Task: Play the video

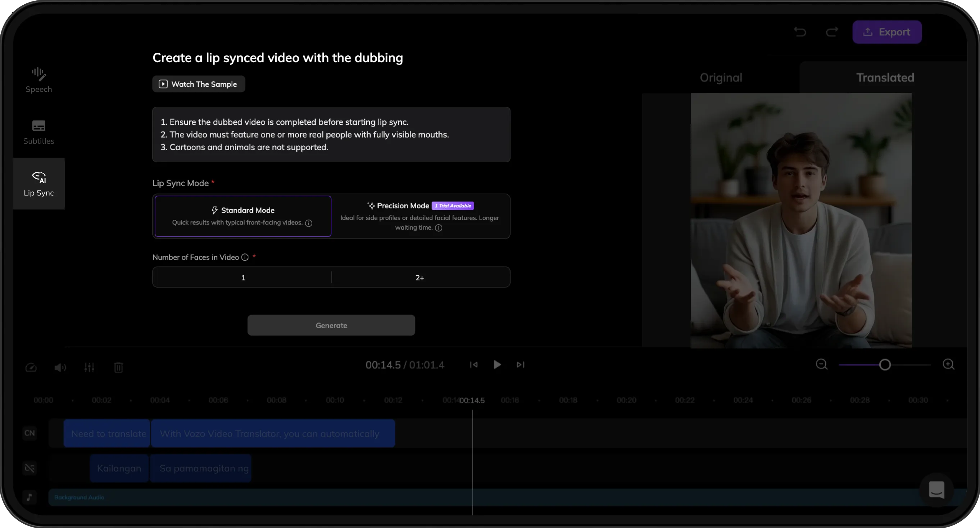Action: (497, 365)
